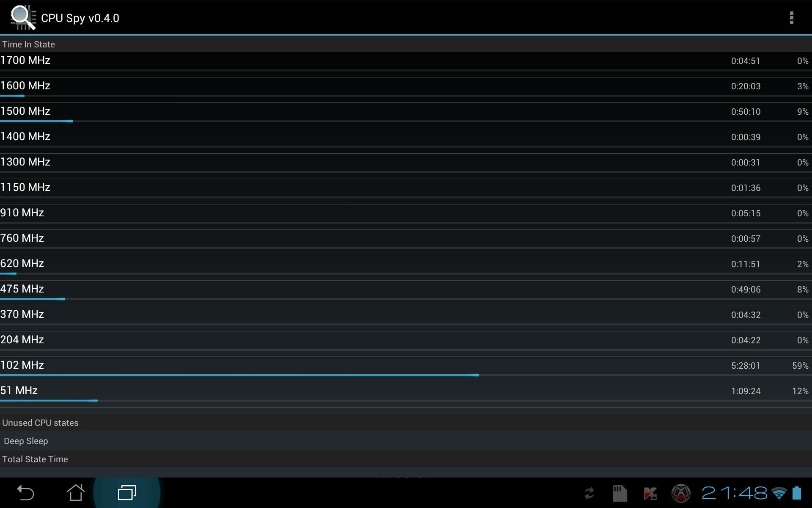Tap the Unused CPU states header

click(x=40, y=423)
